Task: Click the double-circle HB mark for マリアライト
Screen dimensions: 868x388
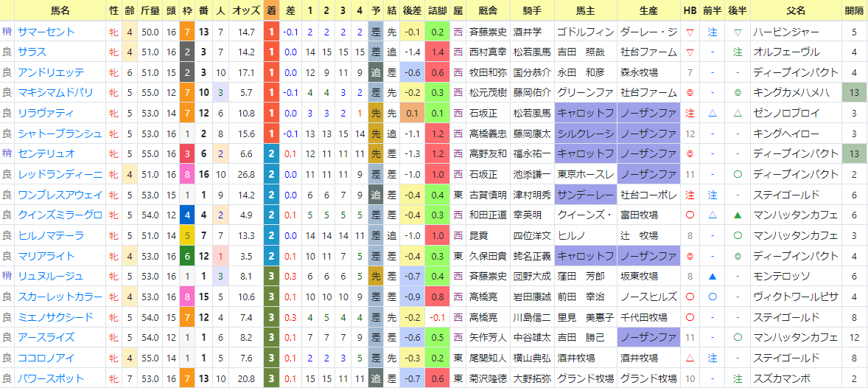Action: 690,256
